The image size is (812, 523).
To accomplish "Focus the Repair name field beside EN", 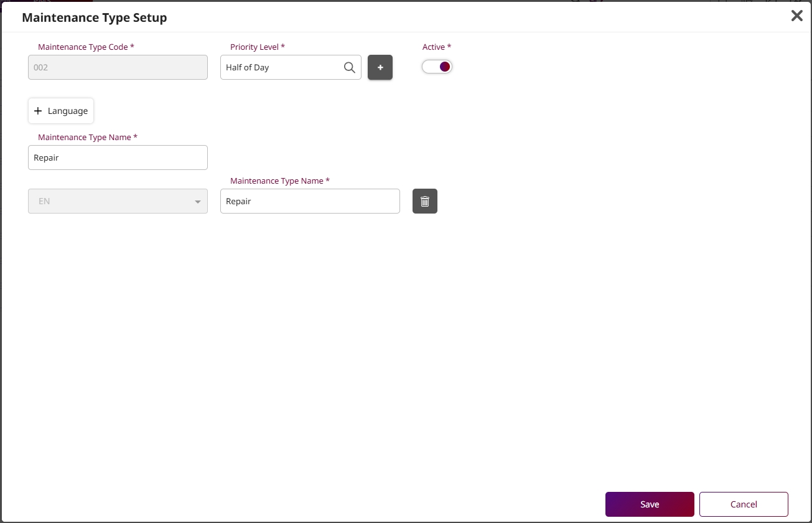I will coord(310,201).
